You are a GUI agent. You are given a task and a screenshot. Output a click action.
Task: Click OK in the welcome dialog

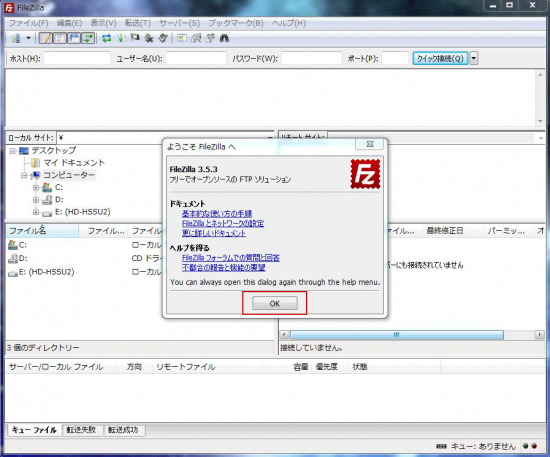pyautogui.click(x=275, y=303)
